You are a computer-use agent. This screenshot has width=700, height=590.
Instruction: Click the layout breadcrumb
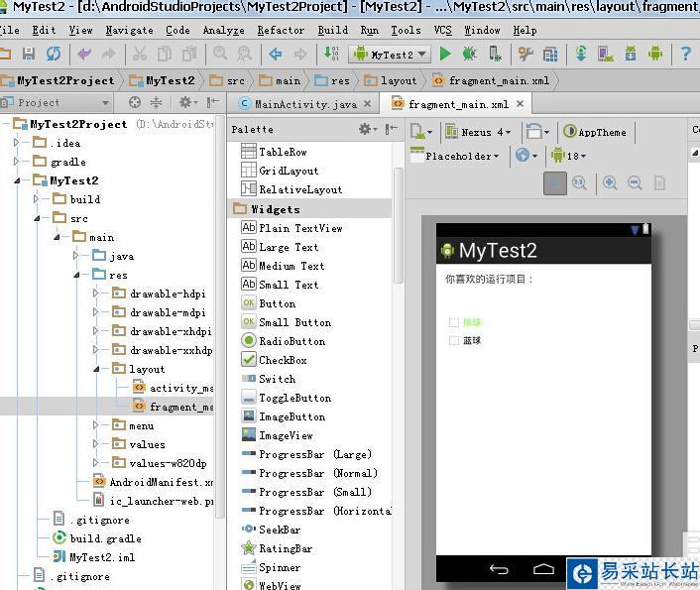pos(391,80)
